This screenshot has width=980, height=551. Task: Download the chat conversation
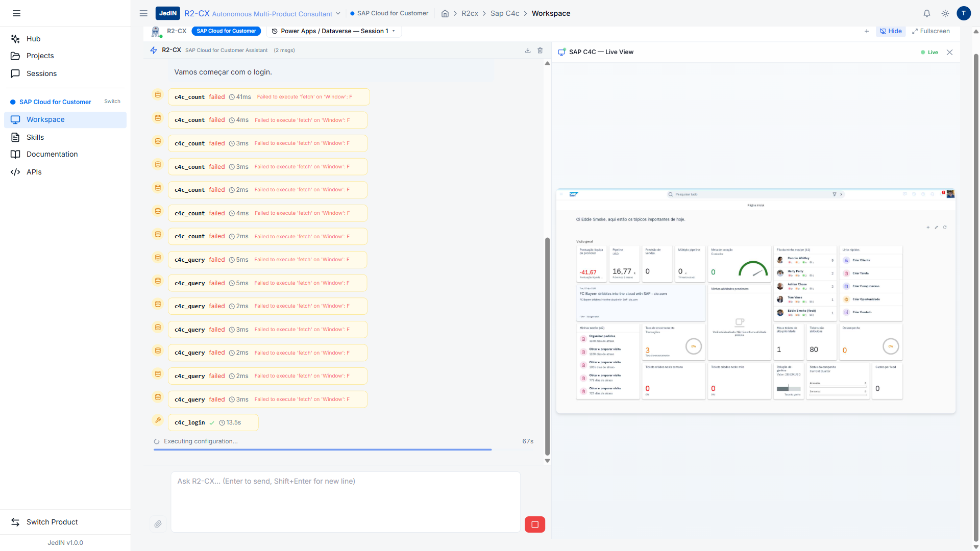click(528, 51)
